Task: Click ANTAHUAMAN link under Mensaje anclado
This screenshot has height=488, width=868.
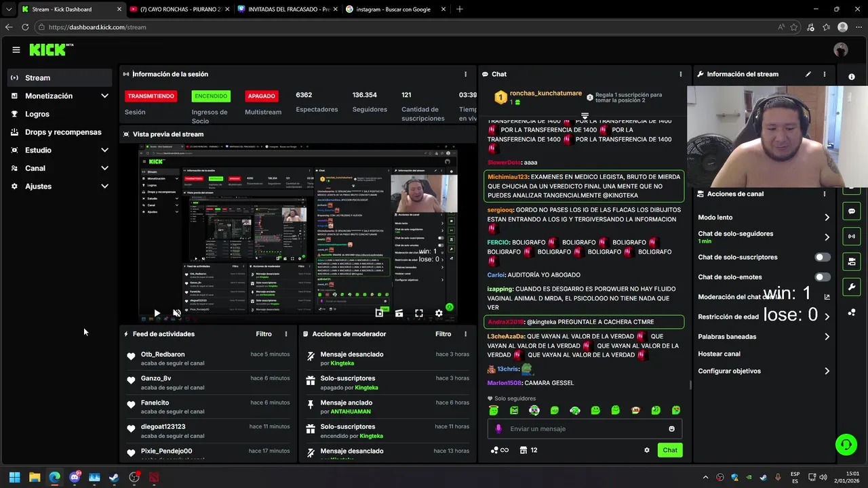Action: coord(351,411)
